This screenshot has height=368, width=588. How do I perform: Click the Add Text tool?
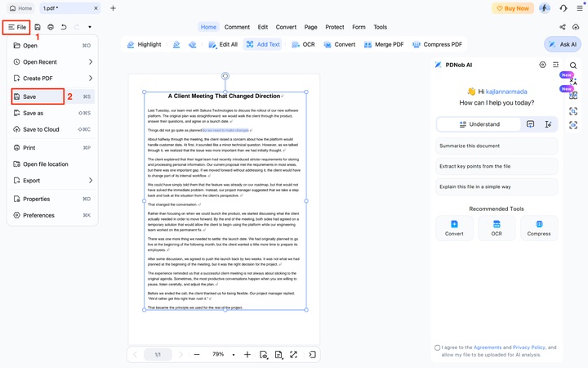pyautogui.click(x=263, y=44)
